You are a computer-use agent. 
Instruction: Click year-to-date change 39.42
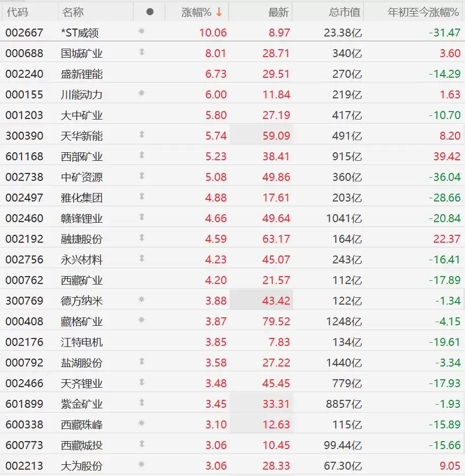[447, 157]
